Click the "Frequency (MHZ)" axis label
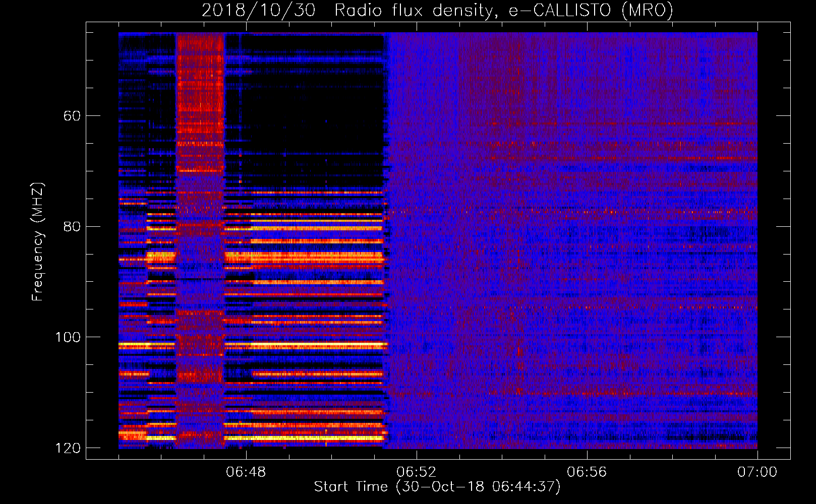Screen dimensions: 816x504 coord(37,242)
